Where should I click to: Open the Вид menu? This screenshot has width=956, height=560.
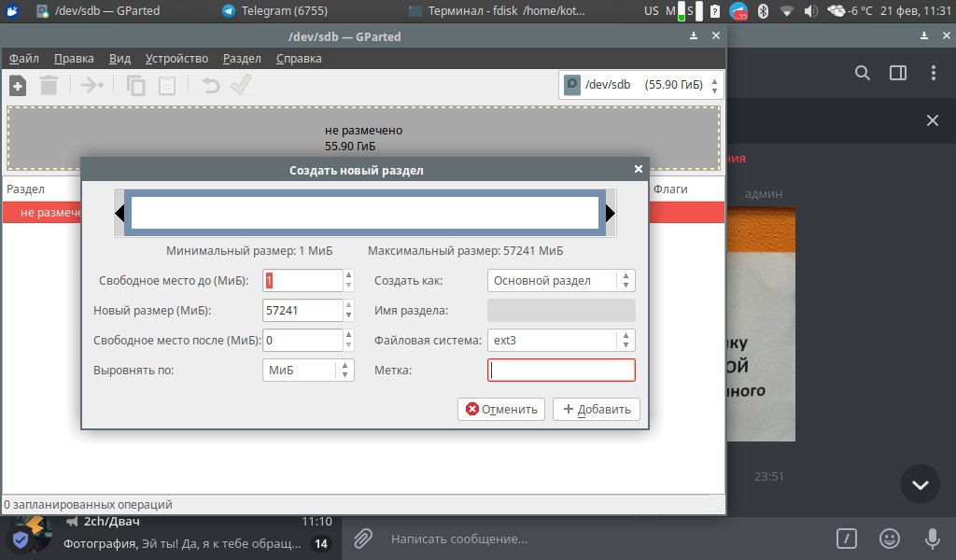[x=120, y=59]
